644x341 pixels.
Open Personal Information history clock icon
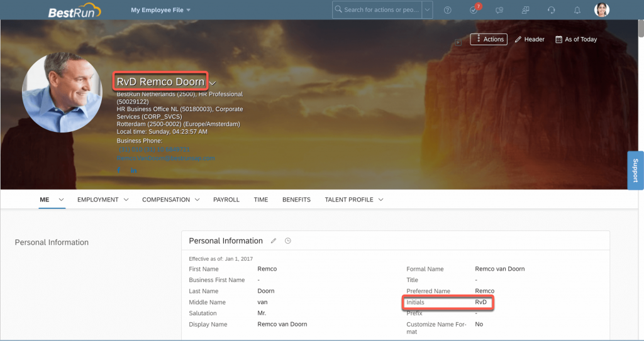(x=288, y=241)
